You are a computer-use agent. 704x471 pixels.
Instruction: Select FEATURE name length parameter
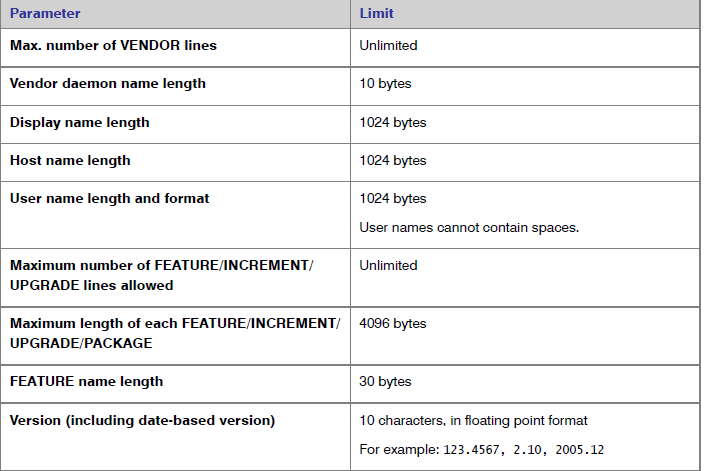[86, 381]
